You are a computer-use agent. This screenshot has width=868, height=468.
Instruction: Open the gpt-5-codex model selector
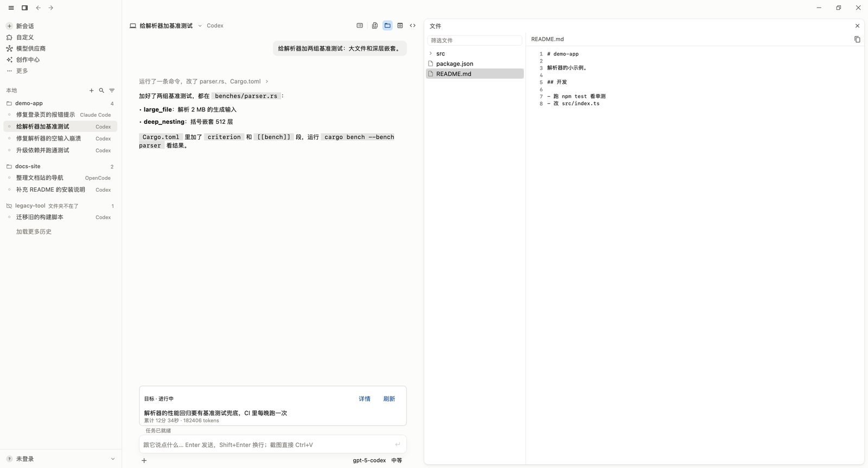[x=369, y=460]
